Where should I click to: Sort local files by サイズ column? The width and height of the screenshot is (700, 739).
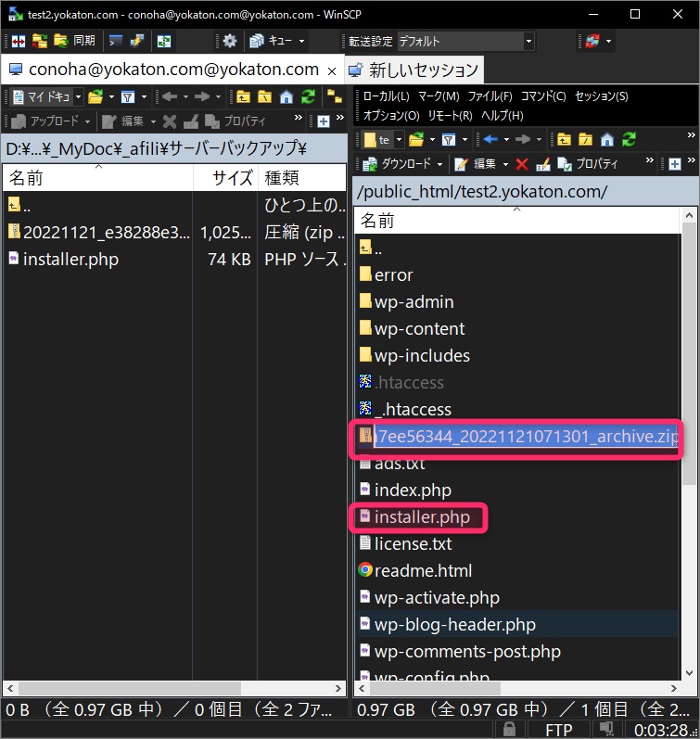[232, 178]
